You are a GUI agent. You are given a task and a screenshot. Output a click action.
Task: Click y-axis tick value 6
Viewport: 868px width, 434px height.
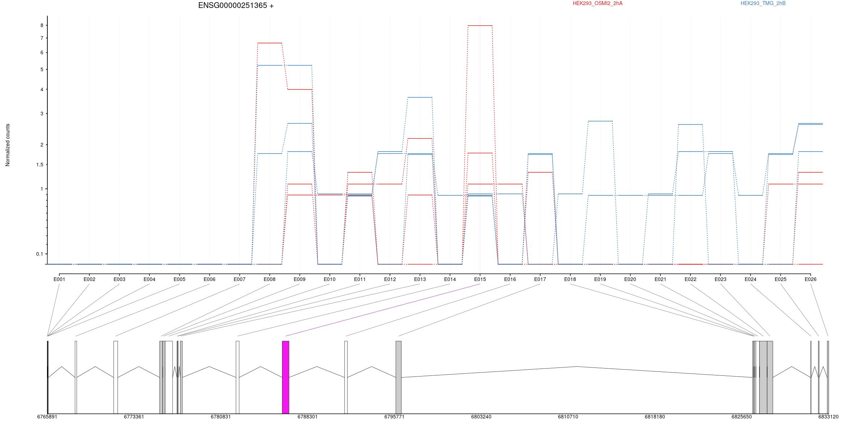tap(42, 52)
